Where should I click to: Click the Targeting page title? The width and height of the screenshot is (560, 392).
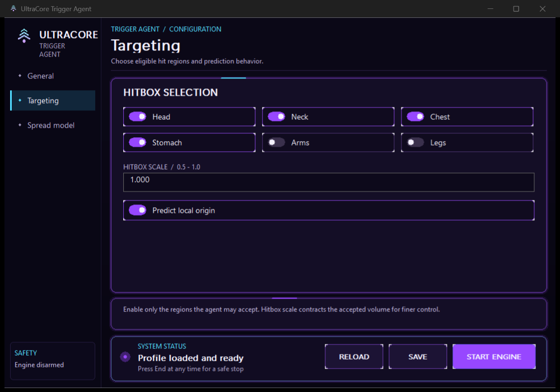pos(146,46)
